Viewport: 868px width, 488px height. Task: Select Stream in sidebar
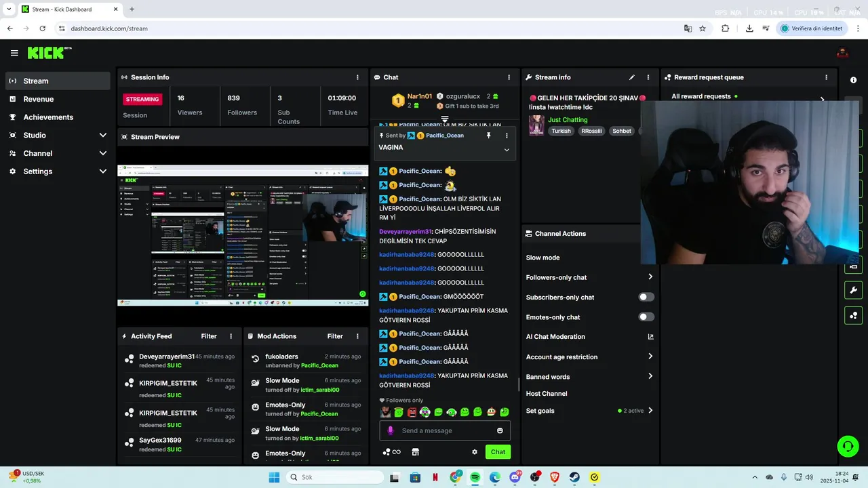coord(58,81)
